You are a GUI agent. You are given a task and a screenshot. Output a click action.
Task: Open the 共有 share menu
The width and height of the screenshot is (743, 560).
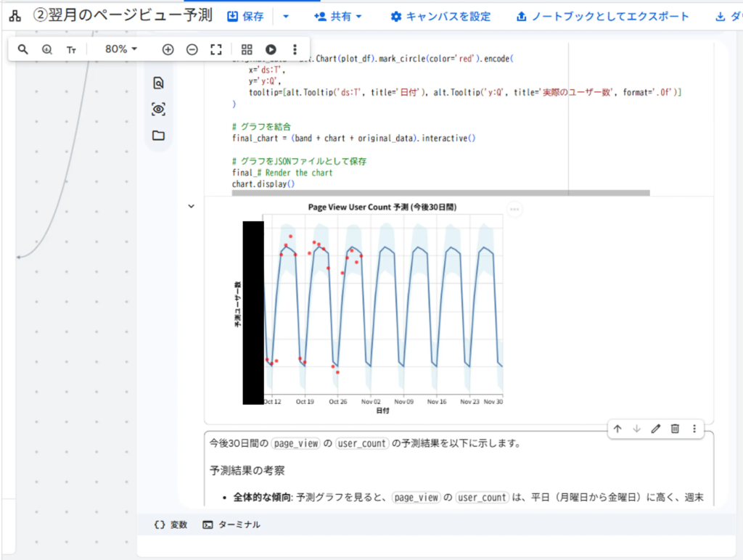coord(338,16)
